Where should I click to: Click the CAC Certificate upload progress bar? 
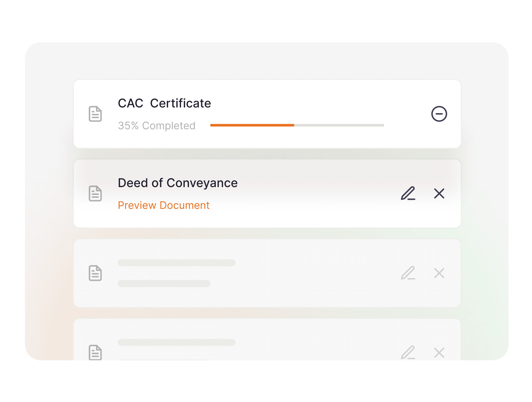297,125
